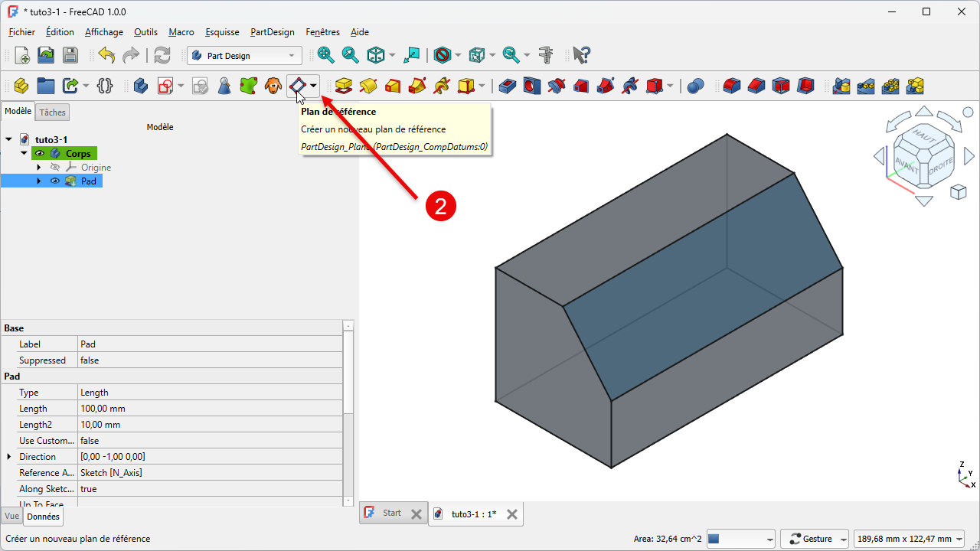Screen dimensions: 980x551
Task: Select the Pad extrusion tool
Action: tap(343, 86)
